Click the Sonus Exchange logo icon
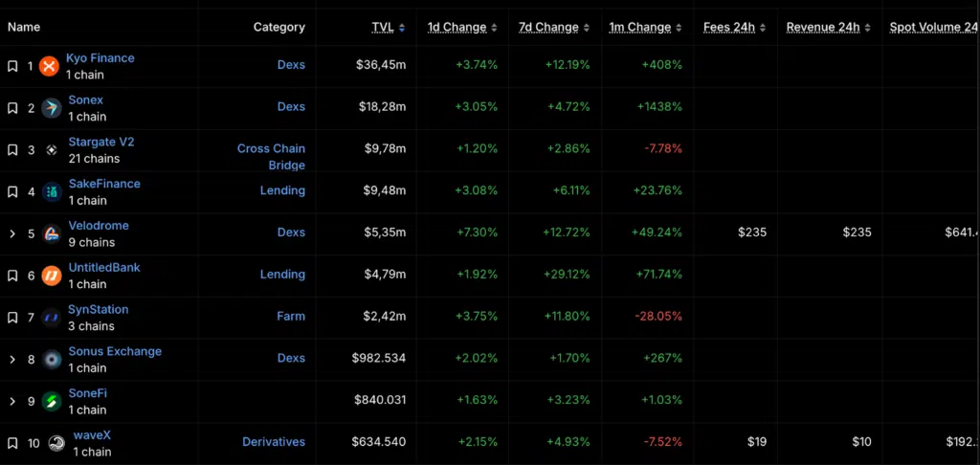The image size is (980, 465). [52, 359]
